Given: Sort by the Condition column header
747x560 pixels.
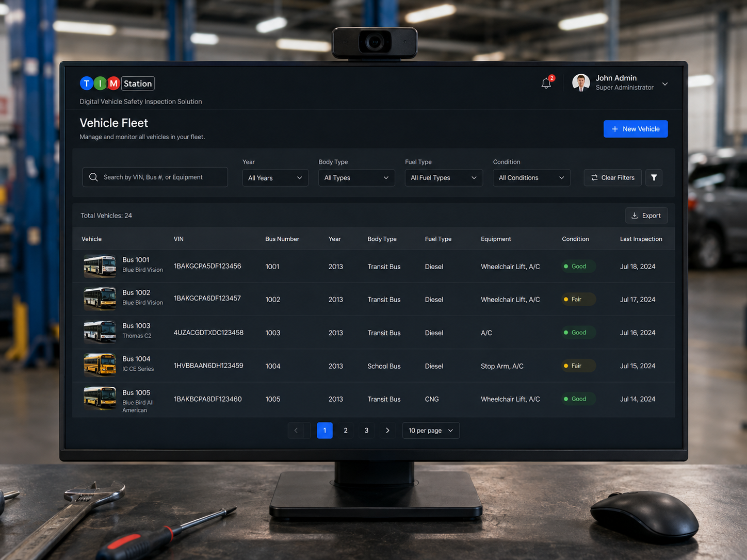Looking at the screenshot, I should pos(576,239).
